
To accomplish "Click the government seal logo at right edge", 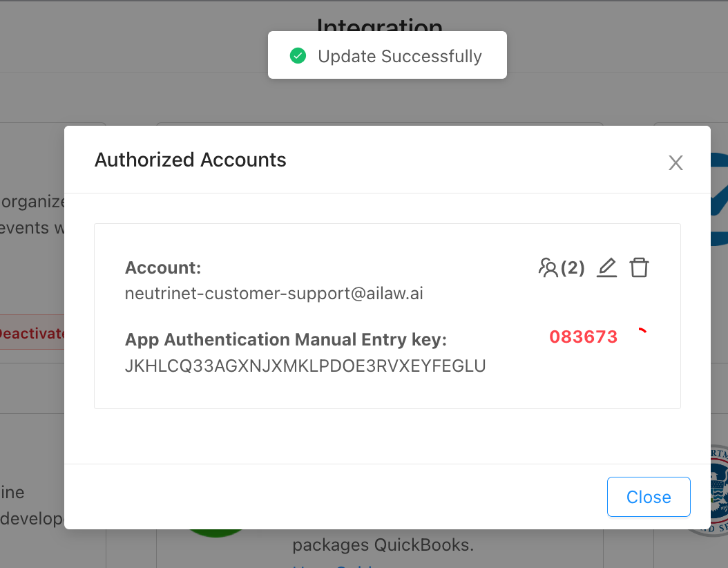I will tap(719, 490).
